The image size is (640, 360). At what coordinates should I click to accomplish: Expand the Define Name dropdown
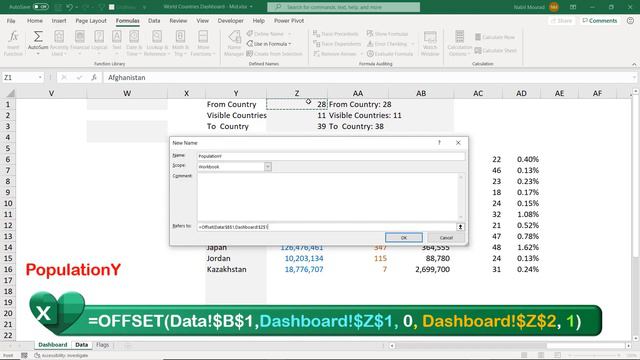[x=290, y=34]
